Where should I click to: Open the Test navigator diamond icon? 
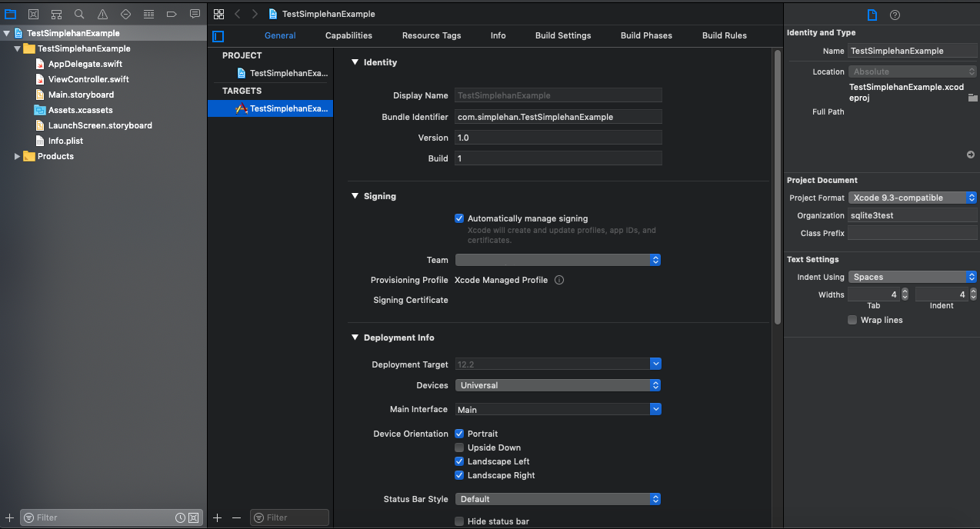click(x=125, y=14)
